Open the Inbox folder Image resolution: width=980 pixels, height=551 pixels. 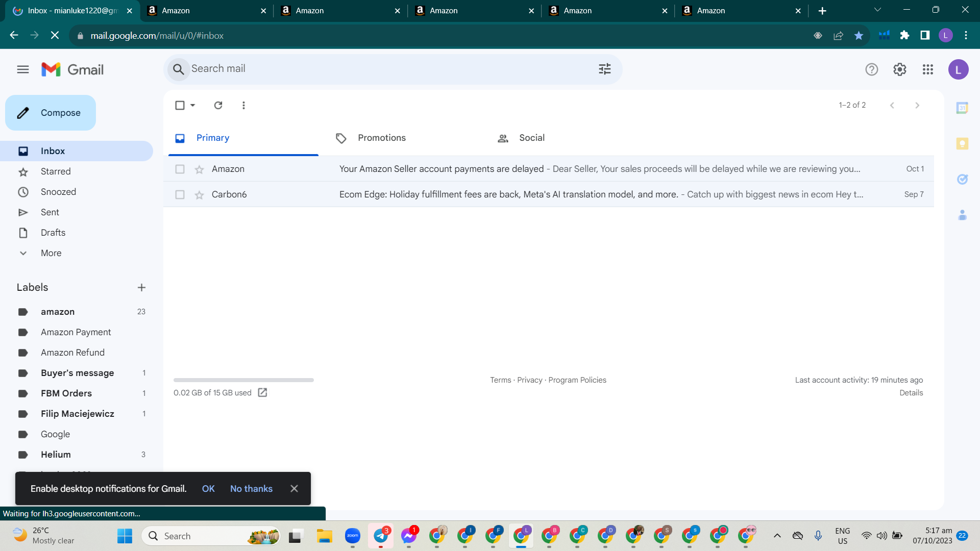click(77, 151)
